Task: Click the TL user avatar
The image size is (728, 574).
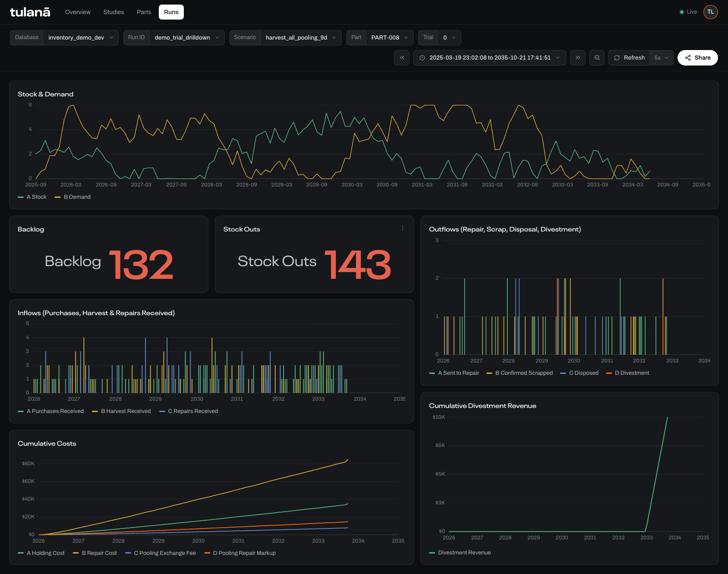Action: click(x=710, y=12)
